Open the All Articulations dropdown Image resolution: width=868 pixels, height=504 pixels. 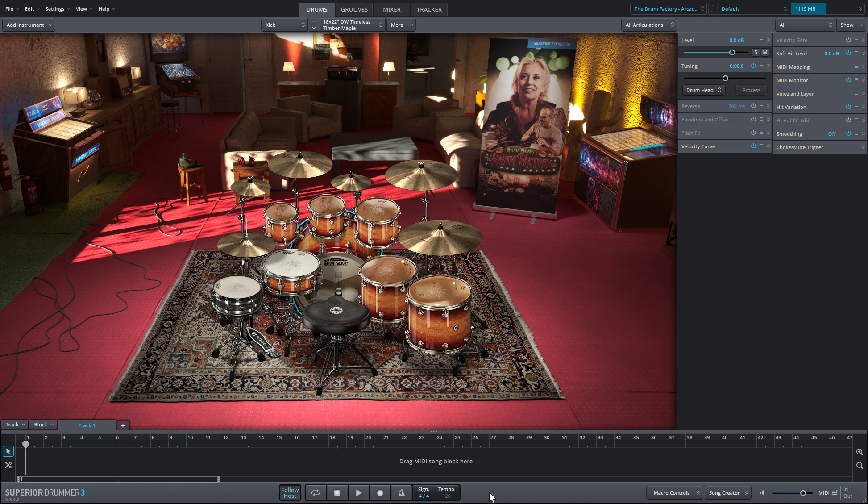649,25
